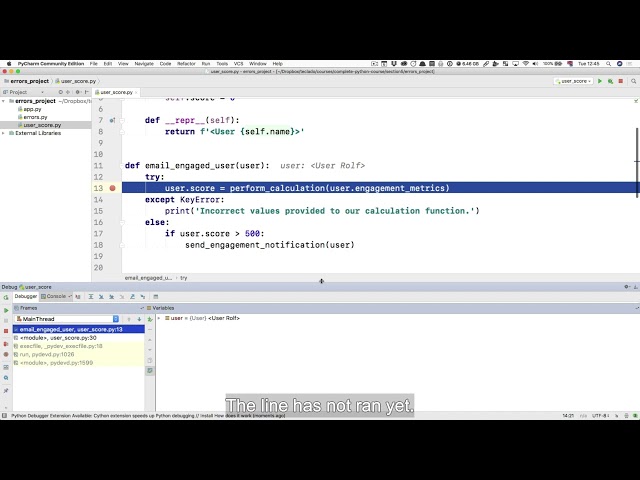Image resolution: width=640 pixels, height=480 pixels.
Task: Stop debugging with red square in Debug panel
Action: [x=6, y=331]
